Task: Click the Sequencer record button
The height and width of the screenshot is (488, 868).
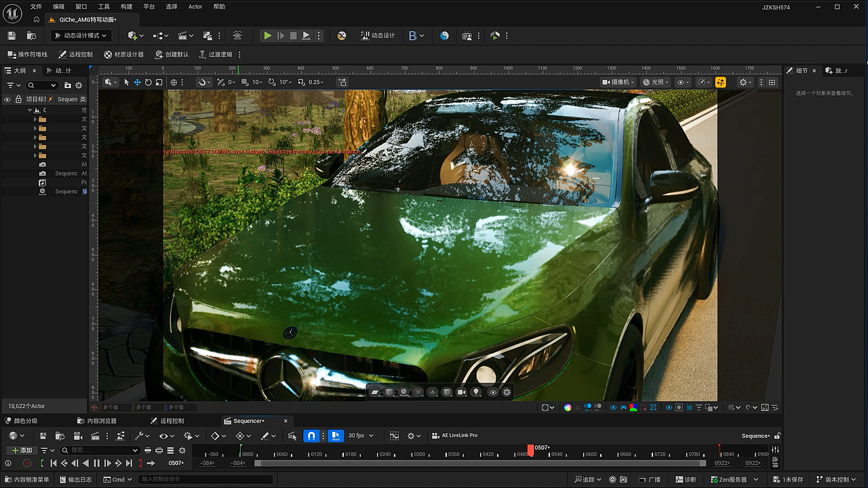Action: tap(27, 463)
